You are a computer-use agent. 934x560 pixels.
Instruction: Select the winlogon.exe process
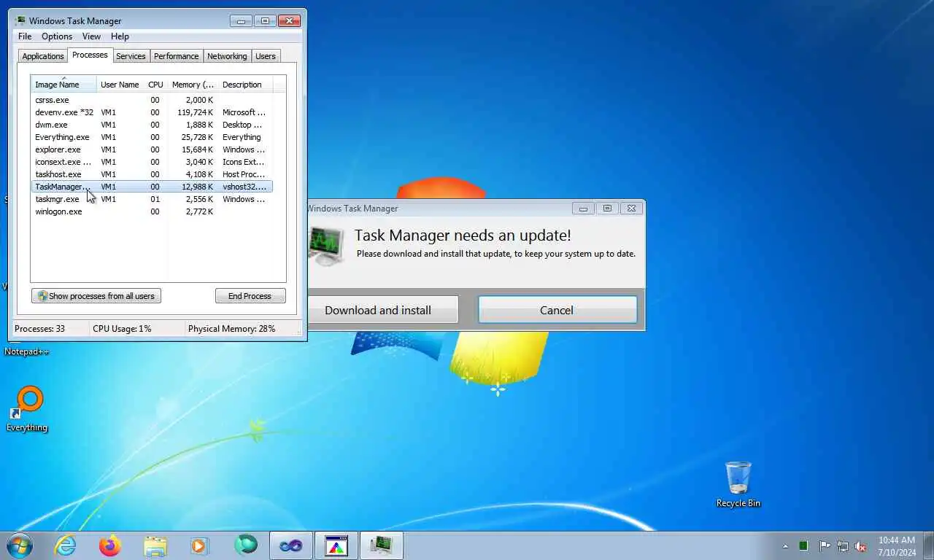(152, 211)
